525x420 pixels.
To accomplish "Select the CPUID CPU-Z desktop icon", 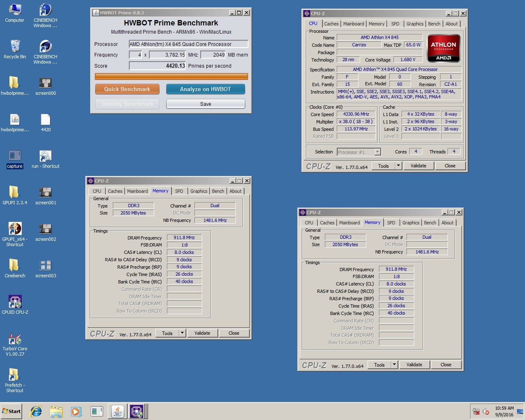I will 15,305.
